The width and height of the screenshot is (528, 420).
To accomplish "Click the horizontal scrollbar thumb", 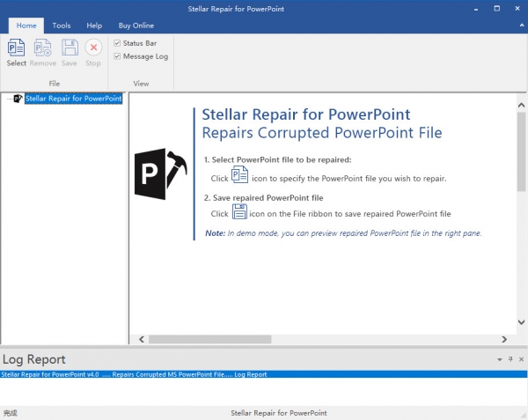I will point(210,339).
